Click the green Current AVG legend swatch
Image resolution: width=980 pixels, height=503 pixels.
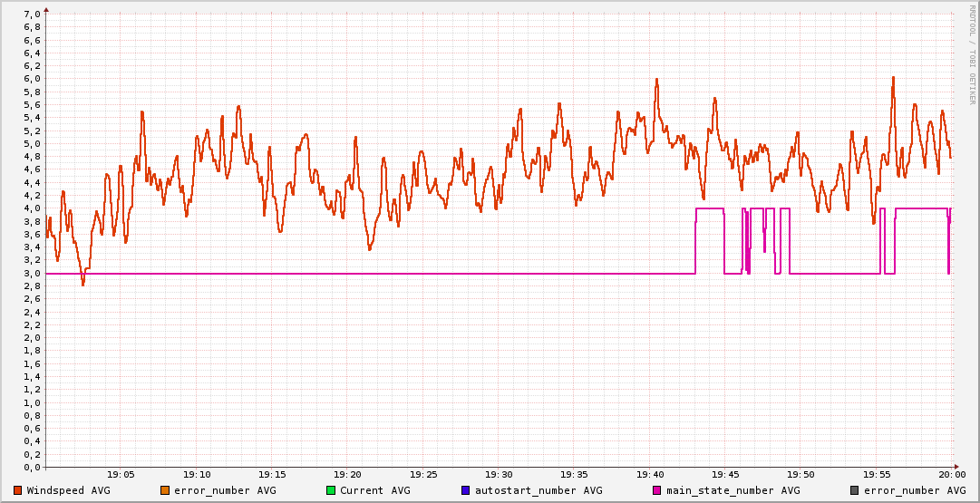[x=331, y=490]
